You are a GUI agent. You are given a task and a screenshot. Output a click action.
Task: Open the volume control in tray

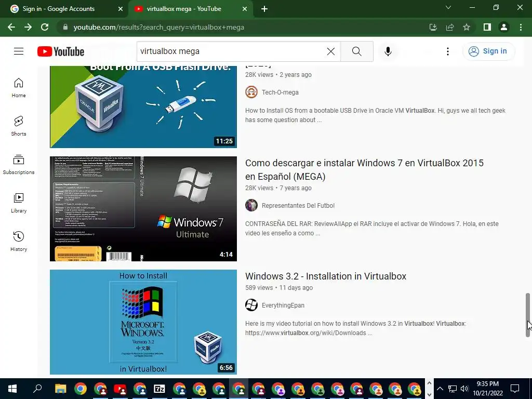464,389
